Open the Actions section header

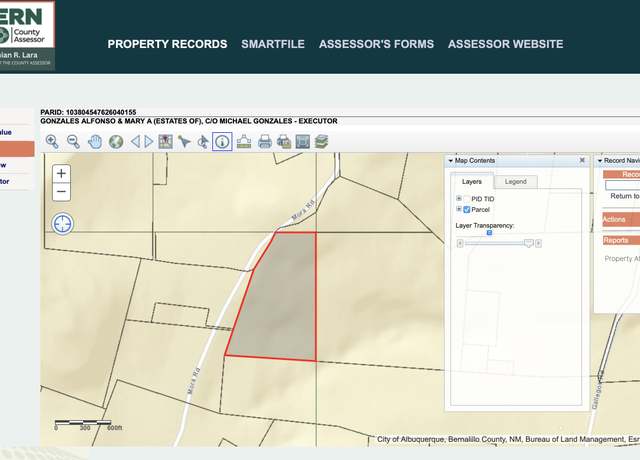tap(621, 219)
